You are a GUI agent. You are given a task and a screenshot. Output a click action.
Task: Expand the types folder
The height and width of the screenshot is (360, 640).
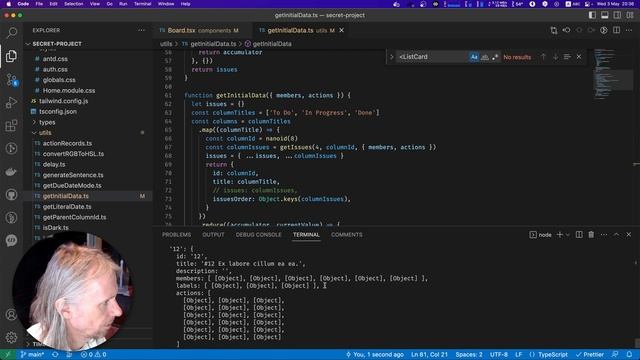coord(47,122)
